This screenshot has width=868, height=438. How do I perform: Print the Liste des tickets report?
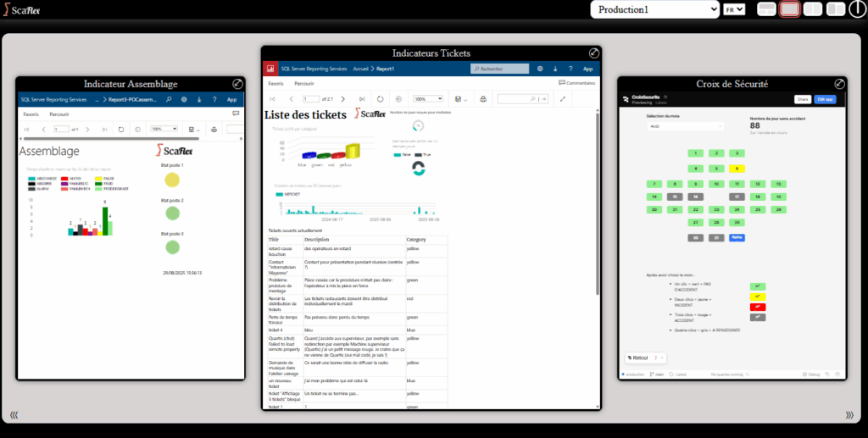pos(483,99)
